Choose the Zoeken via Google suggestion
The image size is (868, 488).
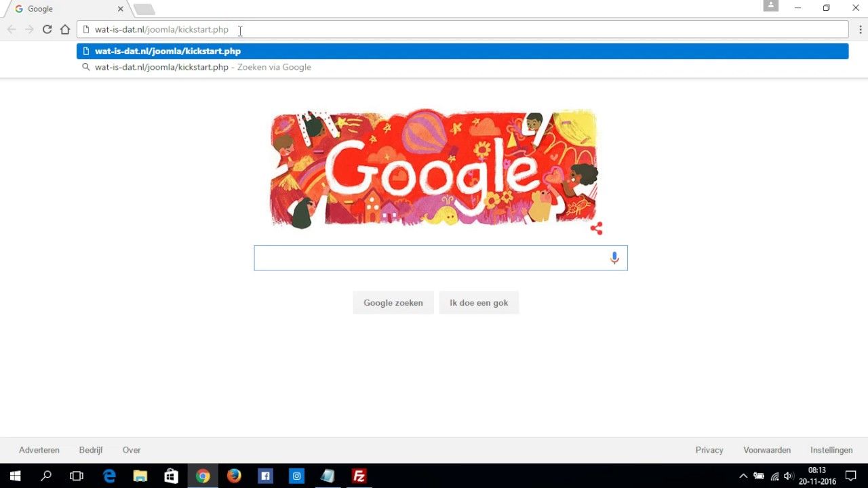tap(462, 67)
